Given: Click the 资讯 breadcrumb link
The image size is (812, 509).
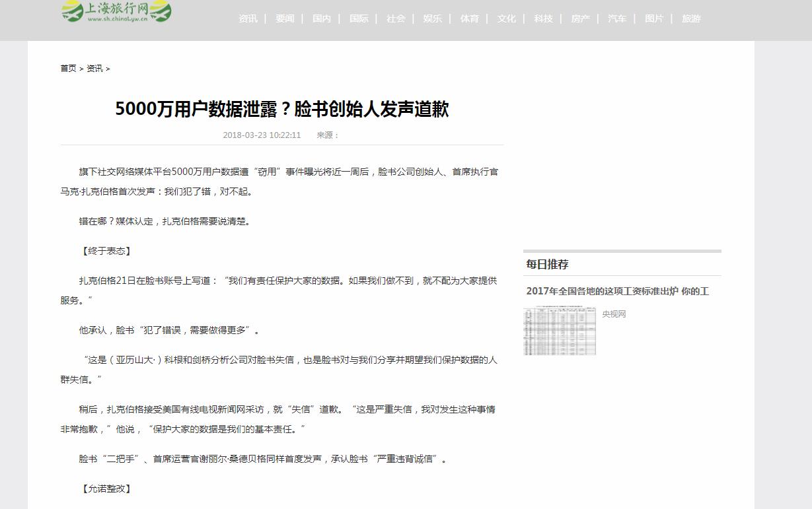Looking at the screenshot, I should 94,69.
